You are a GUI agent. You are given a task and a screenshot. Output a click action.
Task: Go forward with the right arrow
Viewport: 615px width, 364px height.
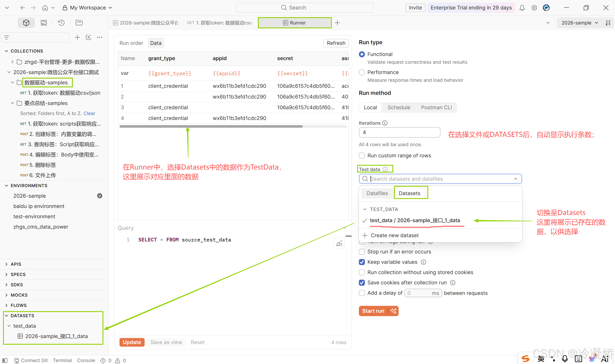coord(33,8)
